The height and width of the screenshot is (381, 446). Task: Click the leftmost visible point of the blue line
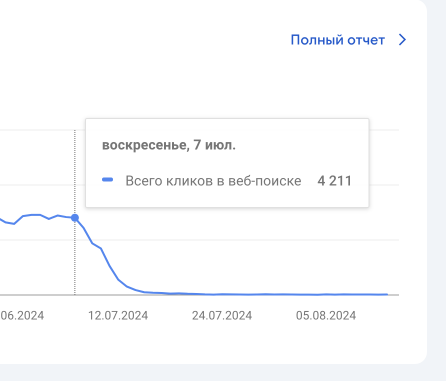pos(1,220)
